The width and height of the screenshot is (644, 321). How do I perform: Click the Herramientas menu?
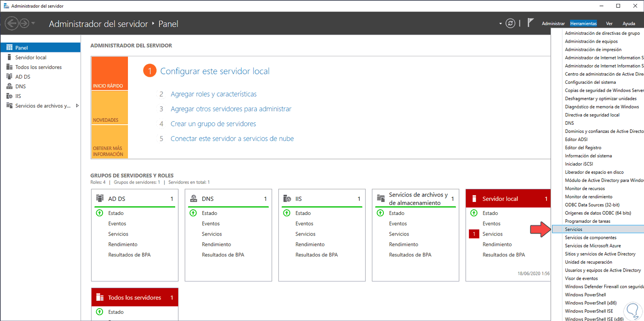[583, 24]
